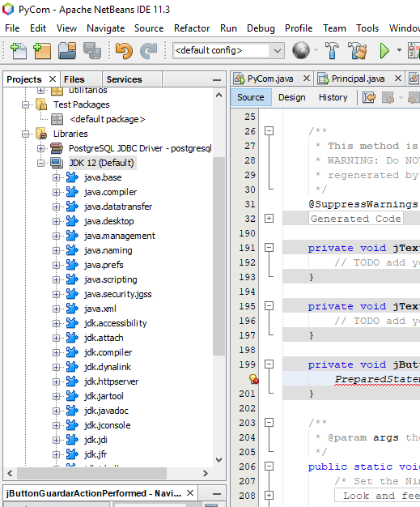
Task: Expand the Generated Code fold at line 32
Action: click(269, 218)
